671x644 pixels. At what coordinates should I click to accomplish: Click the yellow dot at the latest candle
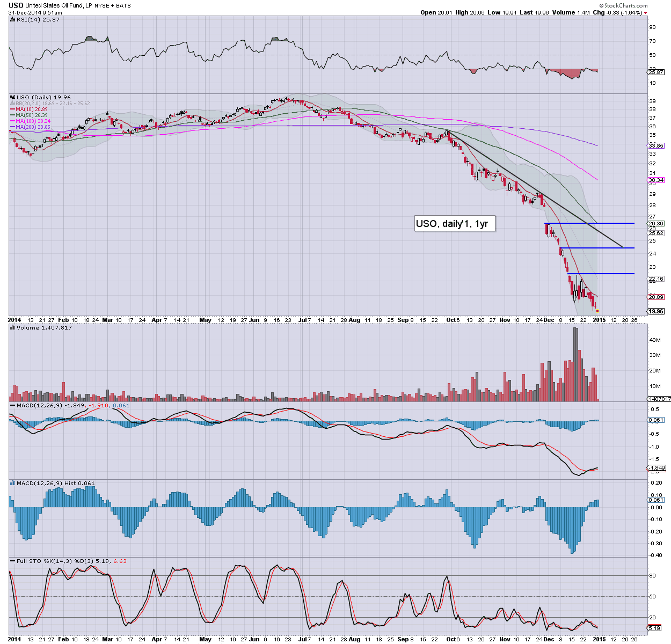597,311
